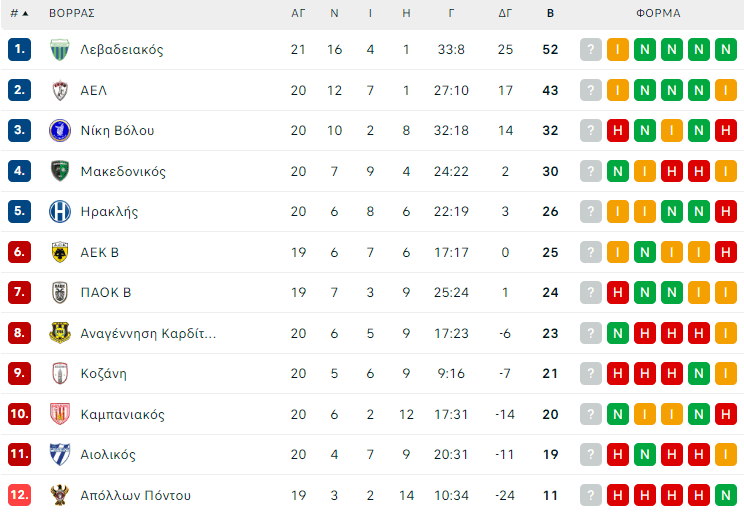744x513 pixels.
Task: Open the Κοζάνη team page
Action: tap(103, 374)
